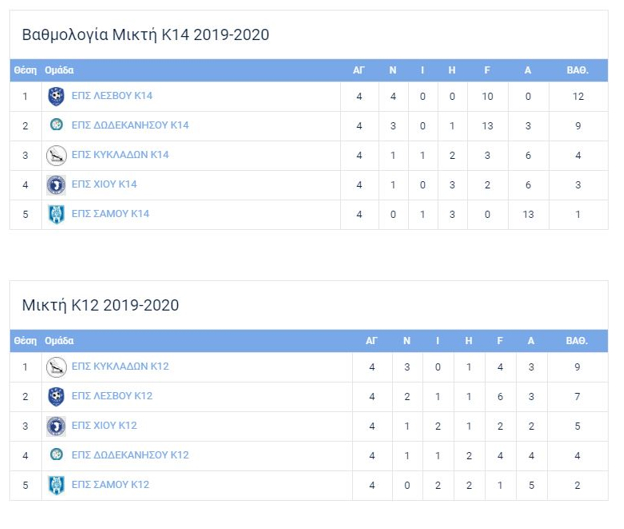
Task: Click the ΕΠΣ ΛΕΣΒΟΥ Κ14 team logo
Action: point(57,96)
